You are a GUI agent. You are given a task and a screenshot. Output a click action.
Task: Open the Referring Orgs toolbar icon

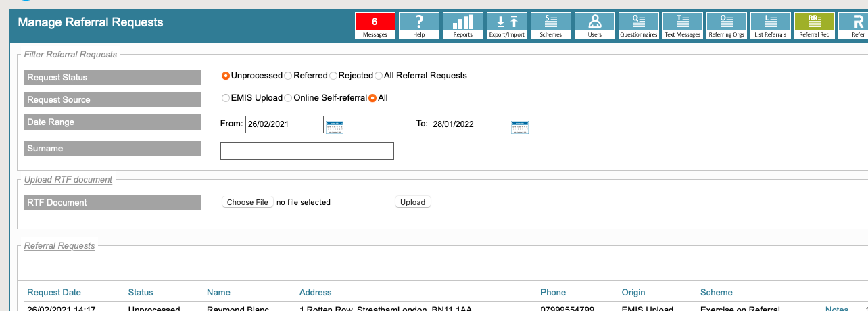tap(727, 26)
